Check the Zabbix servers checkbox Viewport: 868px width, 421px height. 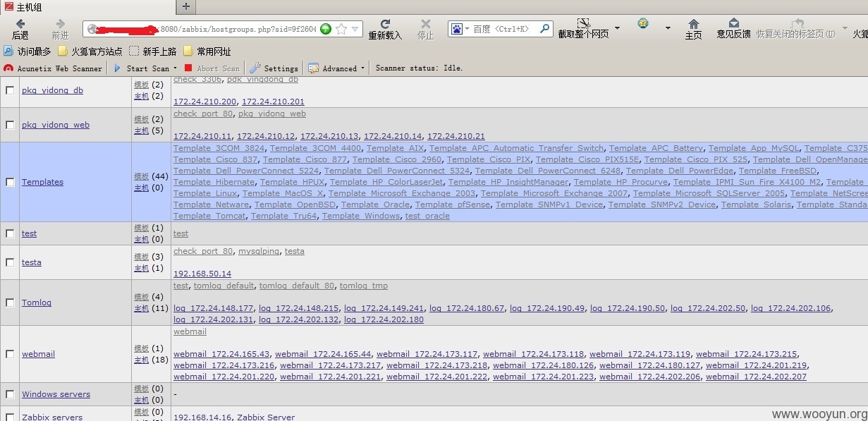(x=10, y=417)
